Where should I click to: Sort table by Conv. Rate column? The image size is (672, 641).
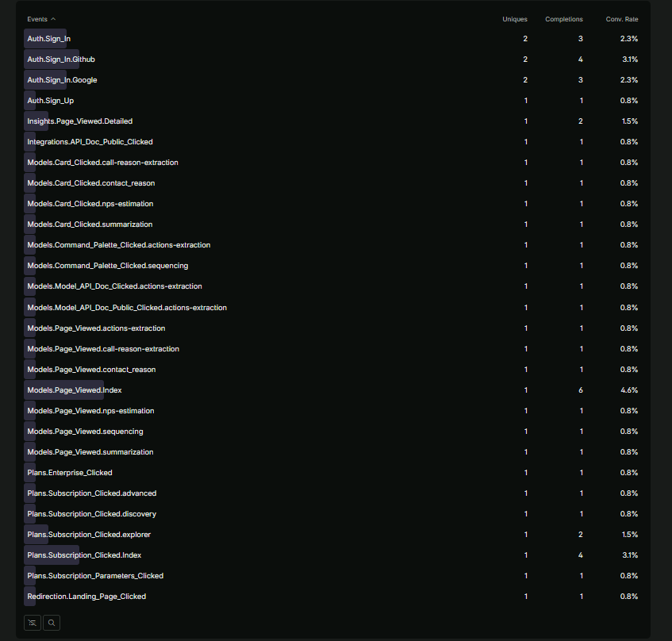[621, 19]
